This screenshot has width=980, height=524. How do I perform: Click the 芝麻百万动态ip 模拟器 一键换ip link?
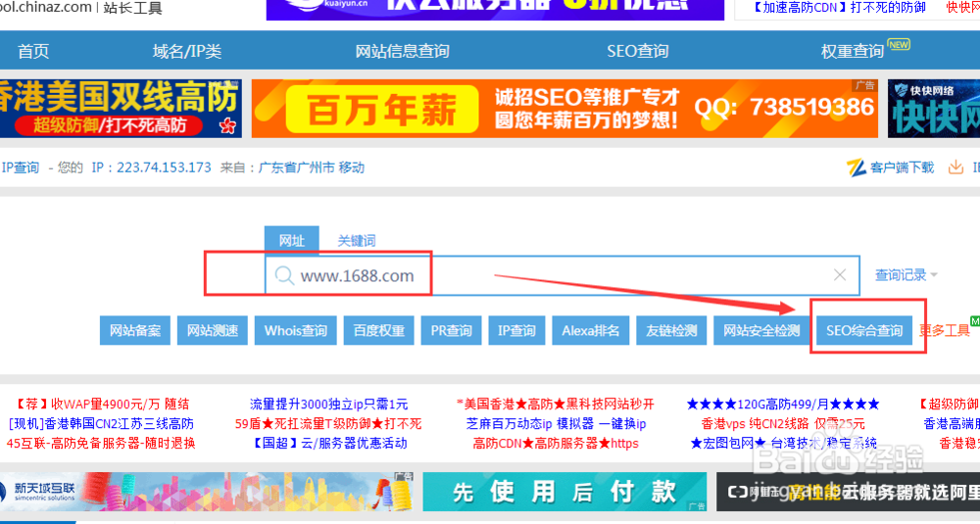[x=556, y=423]
